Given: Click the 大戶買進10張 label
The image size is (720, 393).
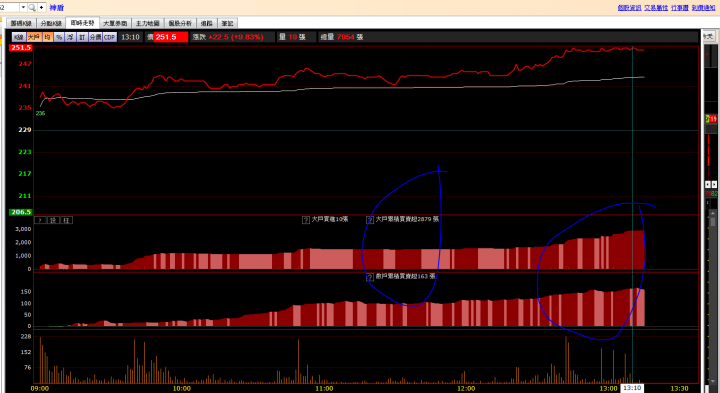Looking at the screenshot, I should (x=330, y=219).
